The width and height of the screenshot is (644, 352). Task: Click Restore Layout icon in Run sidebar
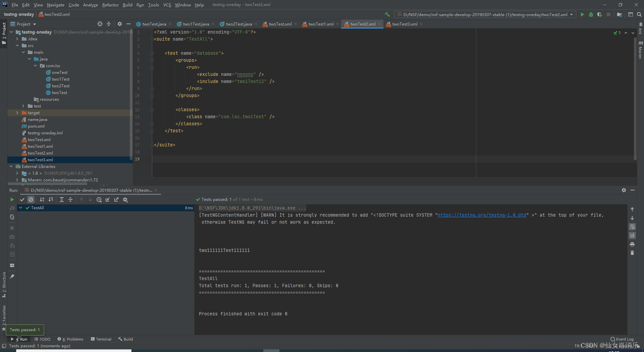[x=12, y=265]
